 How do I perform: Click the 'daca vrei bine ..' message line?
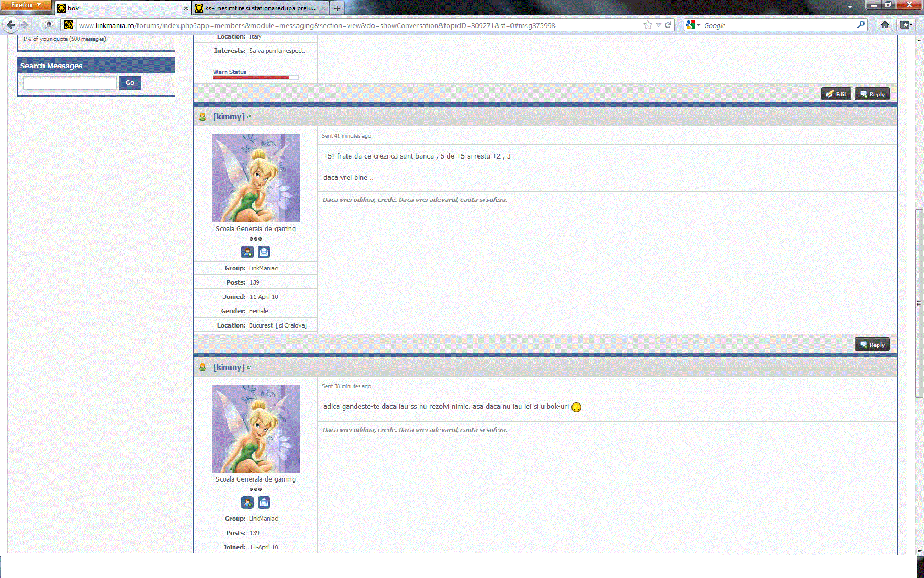(349, 178)
